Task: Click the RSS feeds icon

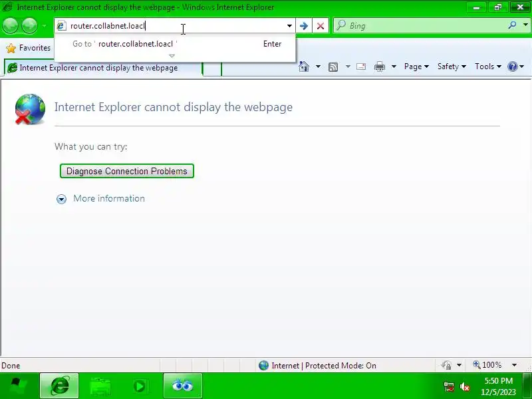Action: (333, 67)
